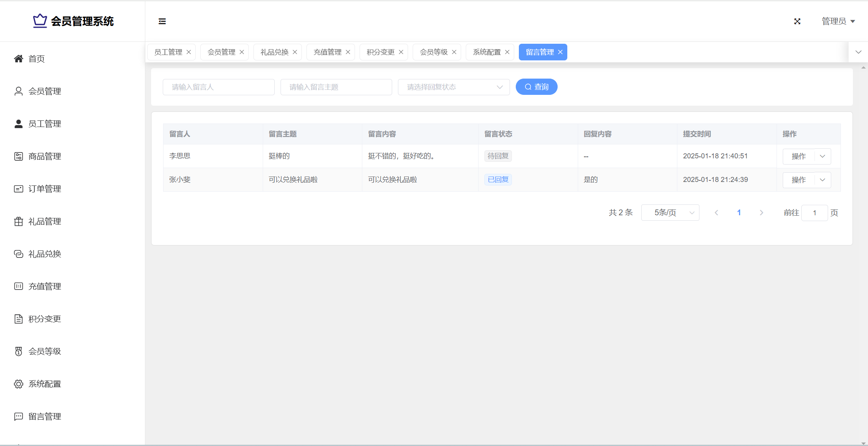Click the home icon in sidebar
This screenshot has height=446, width=868.
[x=19, y=58]
